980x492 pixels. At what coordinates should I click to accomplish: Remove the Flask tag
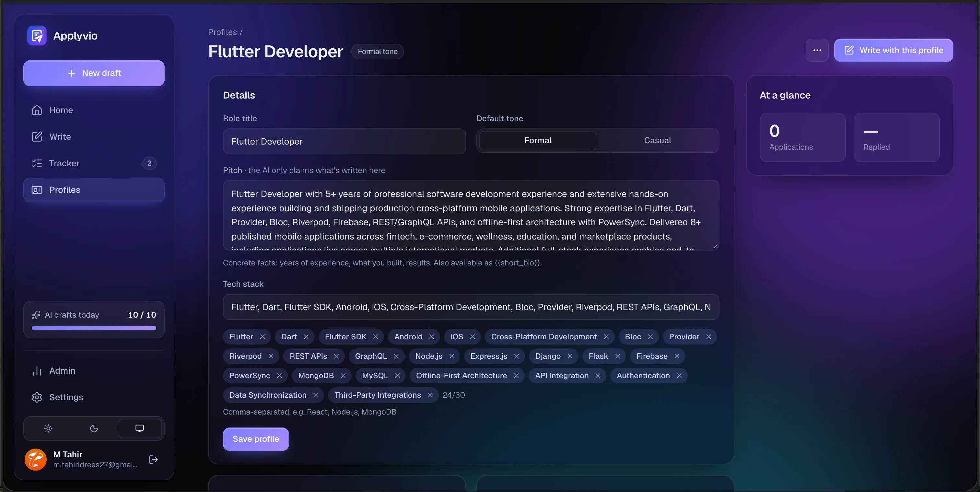point(617,356)
